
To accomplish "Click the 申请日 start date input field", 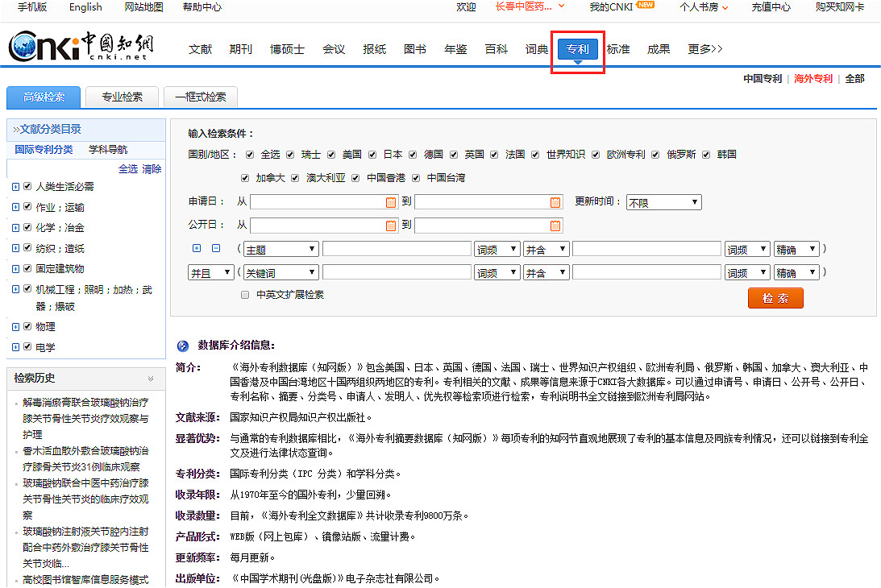I will point(324,202).
